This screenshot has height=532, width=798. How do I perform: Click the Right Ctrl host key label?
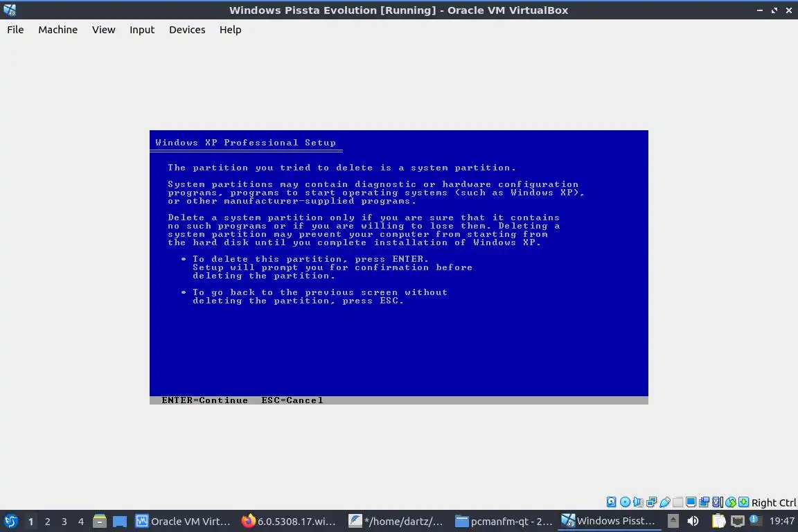(x=773, y=502)
